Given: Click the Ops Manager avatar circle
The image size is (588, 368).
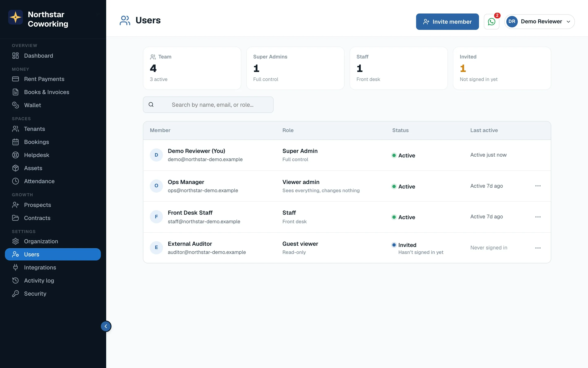Looking at the screenshot, I should tap(156, 186).
